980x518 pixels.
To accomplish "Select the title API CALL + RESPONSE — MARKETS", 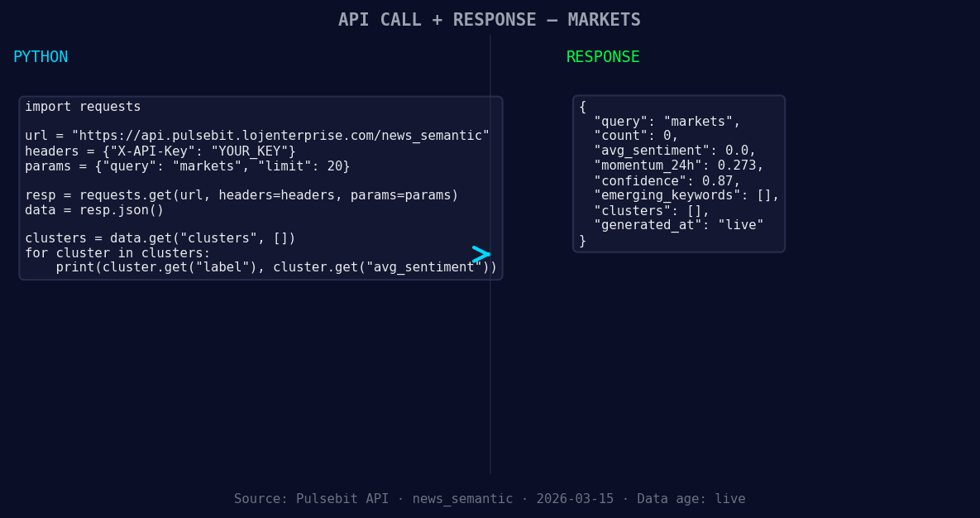I will [x=490, y=19].
